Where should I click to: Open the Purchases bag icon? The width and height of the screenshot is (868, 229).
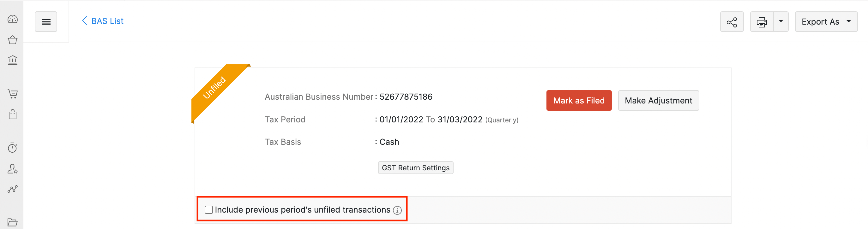point(12,114)
